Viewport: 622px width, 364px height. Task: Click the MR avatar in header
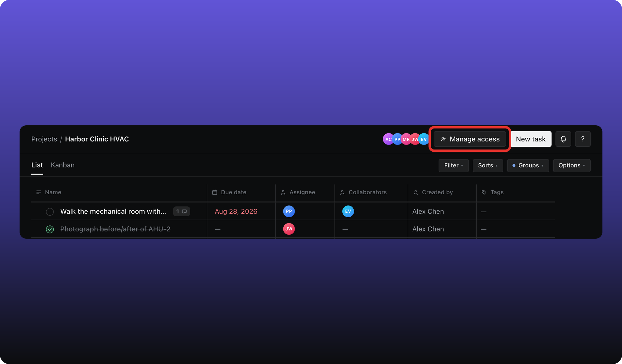click(406, 139)
